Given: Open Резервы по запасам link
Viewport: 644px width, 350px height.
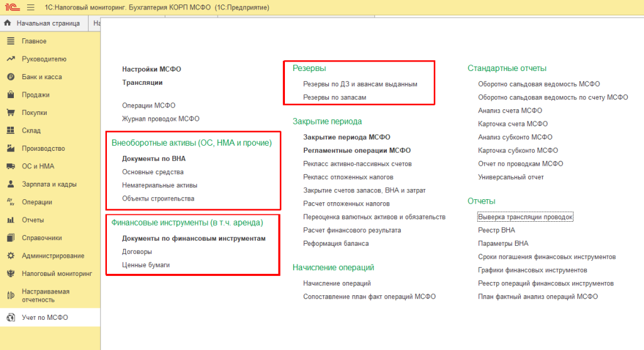Looking at the screenshot, I should coord(335,97).
